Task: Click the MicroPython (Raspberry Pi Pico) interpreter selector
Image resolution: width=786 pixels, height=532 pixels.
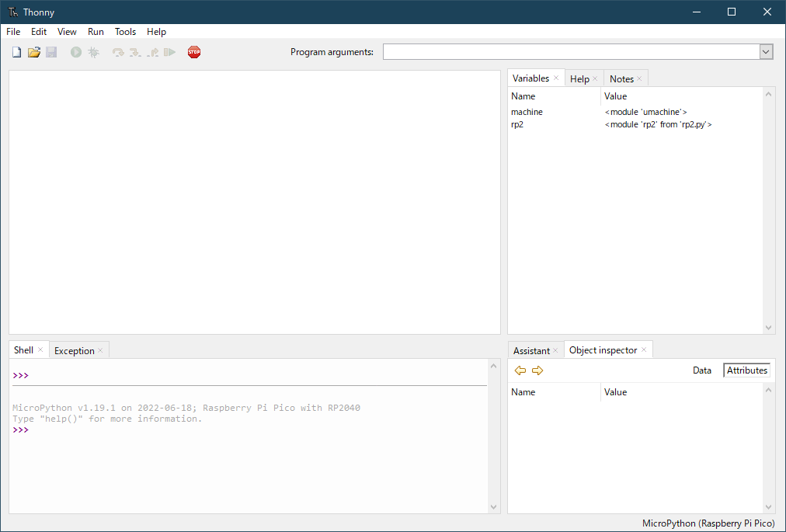Action: point(708,523)
